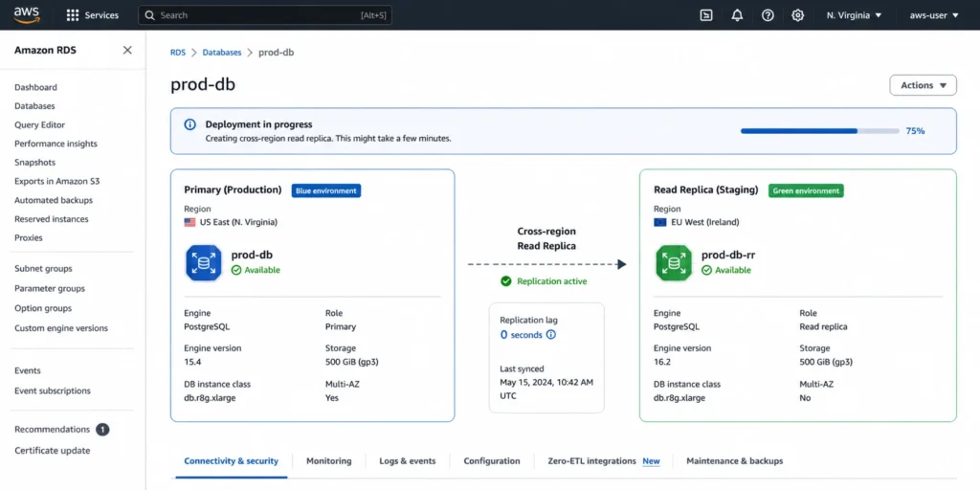The height and width of the screenshot is (490, 980).
Task: Click the AWS logo home icon
Action: click(26, 15)
